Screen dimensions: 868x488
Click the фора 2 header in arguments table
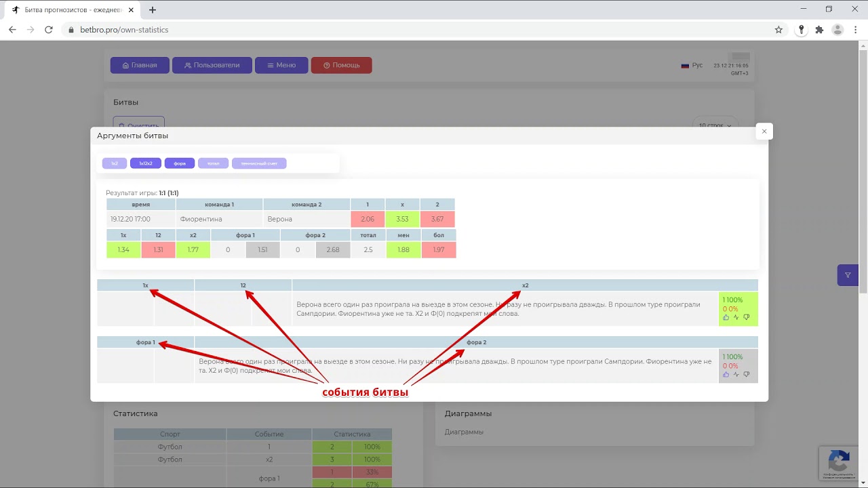(x=477, y=342)
